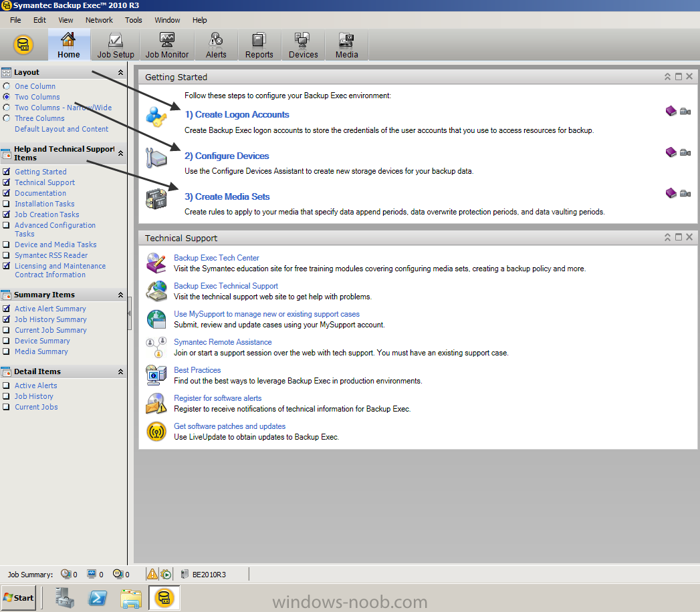Image resolution: width=700 pixels, height=612 pixels.
Task: Check the Current Jobs detail item
Action: pyautogui.click(x=6, y=407)
